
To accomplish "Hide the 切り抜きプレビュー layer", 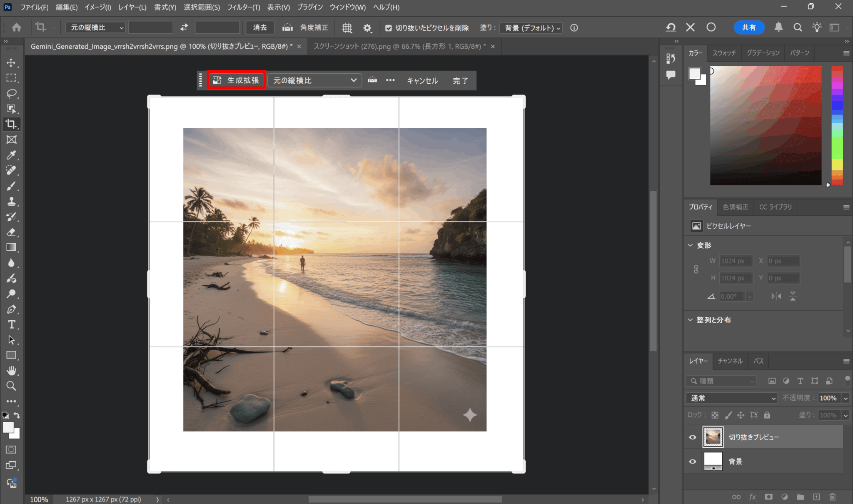I will pos(693,437).
